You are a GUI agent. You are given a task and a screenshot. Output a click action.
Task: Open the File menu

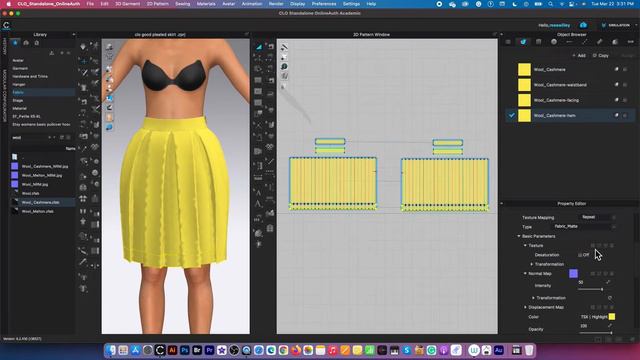point(90,4)
